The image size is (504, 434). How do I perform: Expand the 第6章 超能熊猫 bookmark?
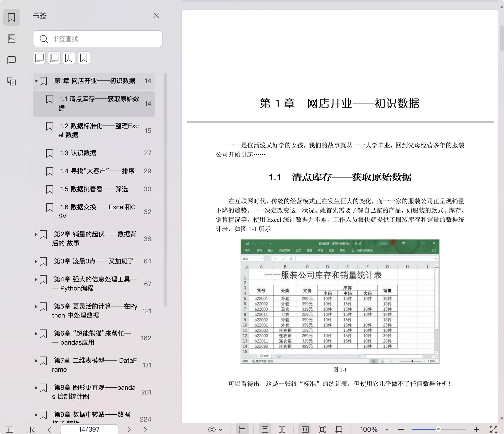pos(36,333)
